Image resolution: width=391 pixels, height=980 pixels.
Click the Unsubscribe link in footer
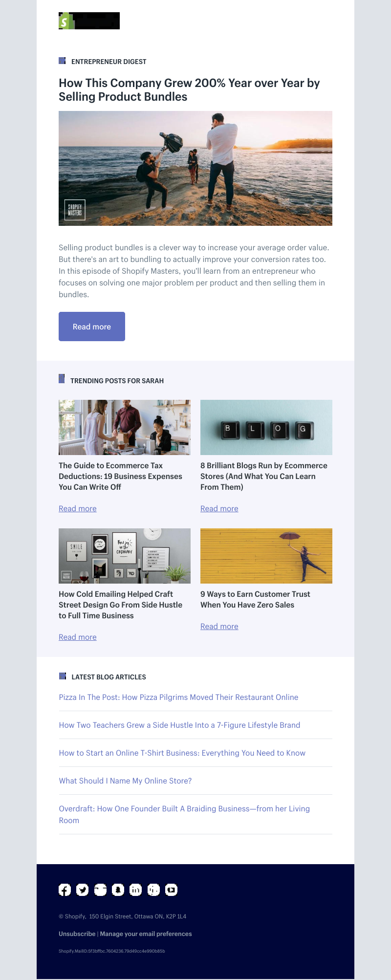[x=77, y=934]
